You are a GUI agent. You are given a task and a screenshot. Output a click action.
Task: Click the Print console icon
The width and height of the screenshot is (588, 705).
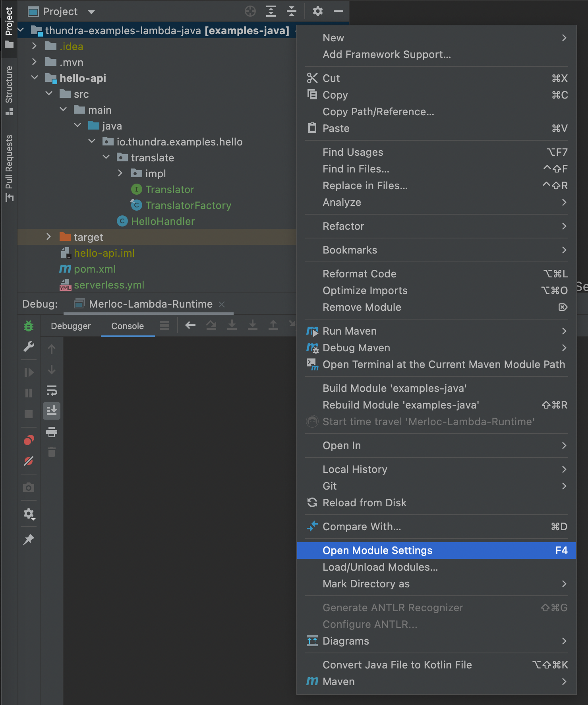point(52,432)
